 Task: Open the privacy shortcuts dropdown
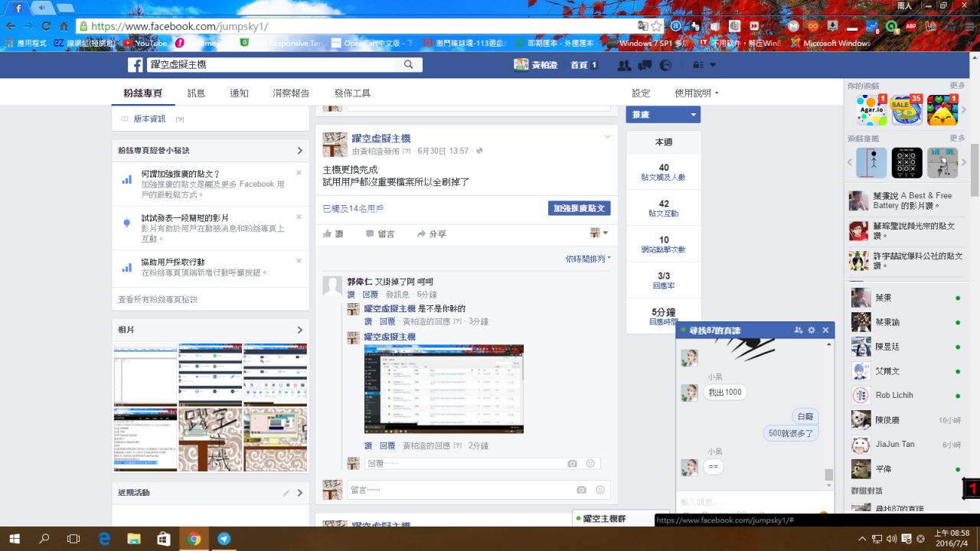[704, 65]
